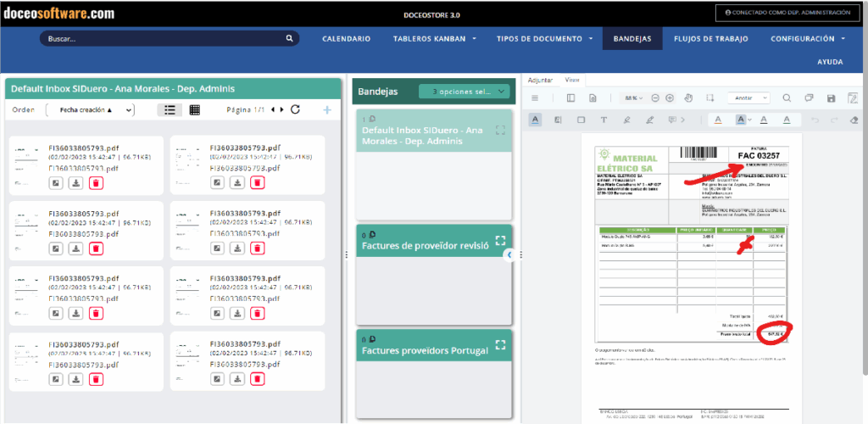Image resolution: width=868 pixels, height=424 pixels.
Task: Collapse the trays column with the blue chevron
Action: [509, 254]
